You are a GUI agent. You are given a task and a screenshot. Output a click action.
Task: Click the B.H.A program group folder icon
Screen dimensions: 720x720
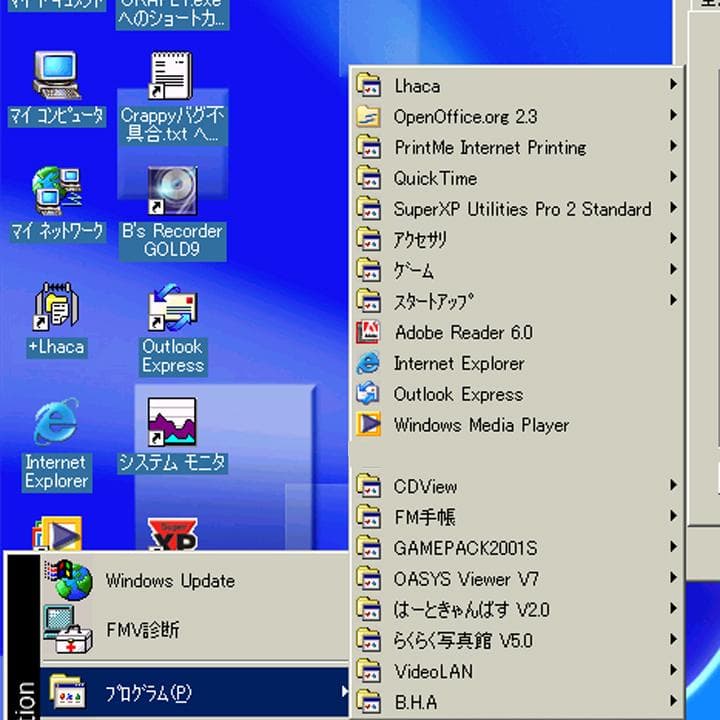click(368, 702)
